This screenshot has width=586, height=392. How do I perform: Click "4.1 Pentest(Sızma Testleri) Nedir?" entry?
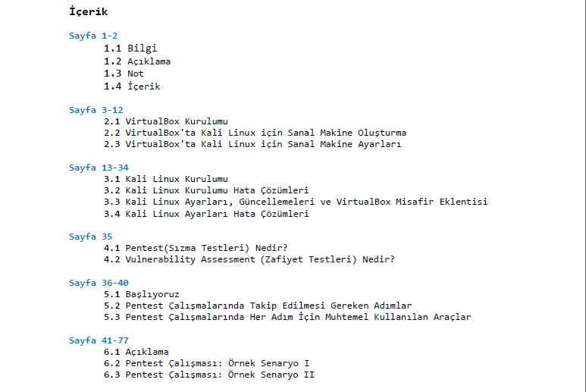(x=196, y=248)
